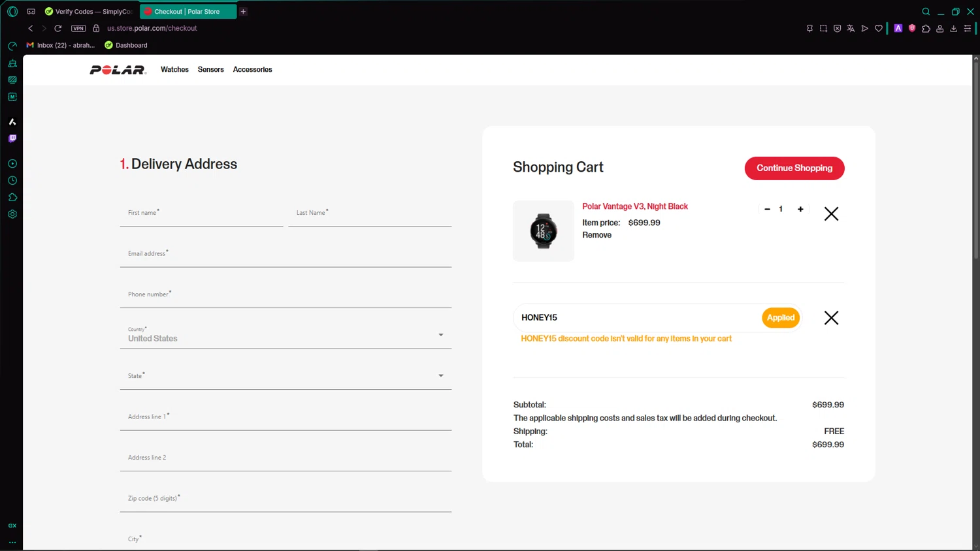Click the Applied coupon button
The width and height of the screenshot is (980, 551).
click(781, 318)
